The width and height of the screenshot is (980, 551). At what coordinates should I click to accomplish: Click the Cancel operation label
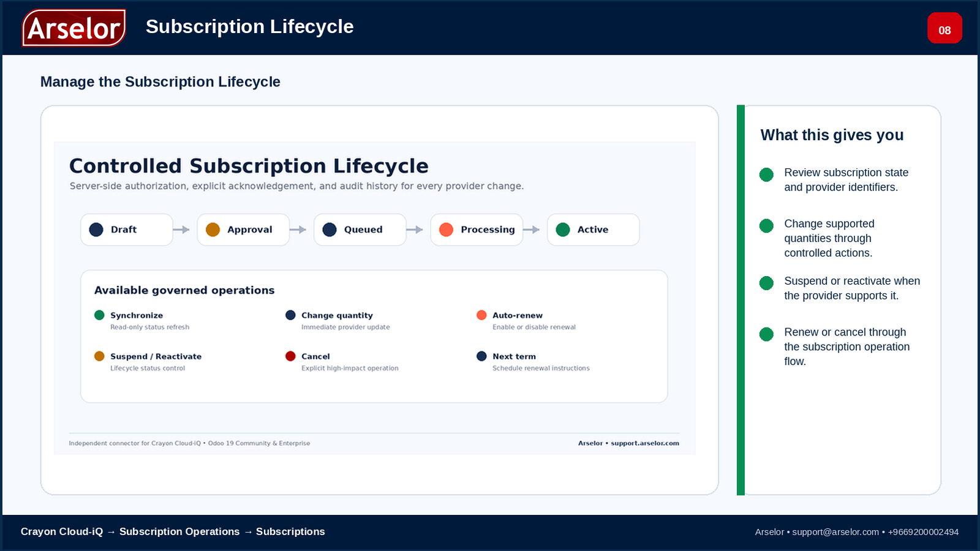coord(315,356)
